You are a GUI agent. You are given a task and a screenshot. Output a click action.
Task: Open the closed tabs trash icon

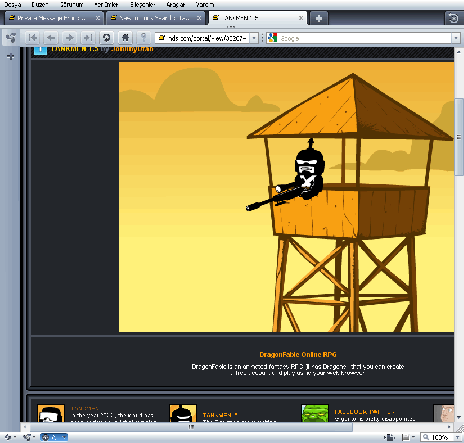(x=453, y=18)
